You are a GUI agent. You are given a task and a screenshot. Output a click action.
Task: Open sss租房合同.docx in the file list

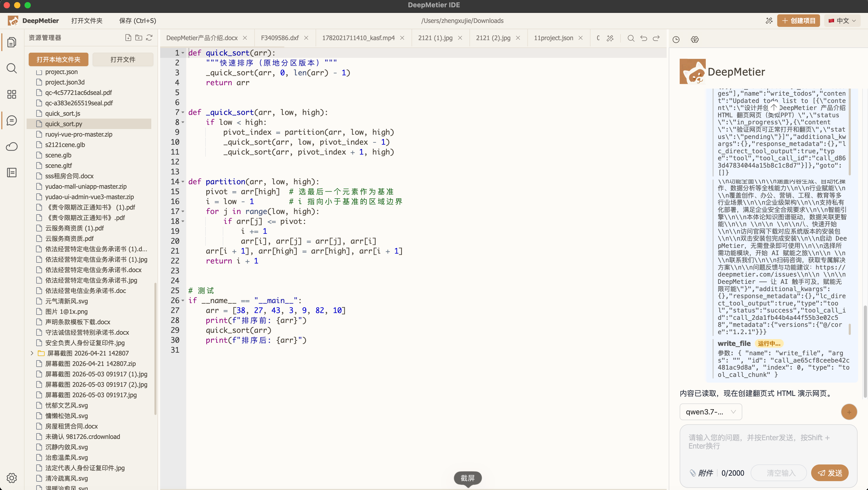pos(89,176)
